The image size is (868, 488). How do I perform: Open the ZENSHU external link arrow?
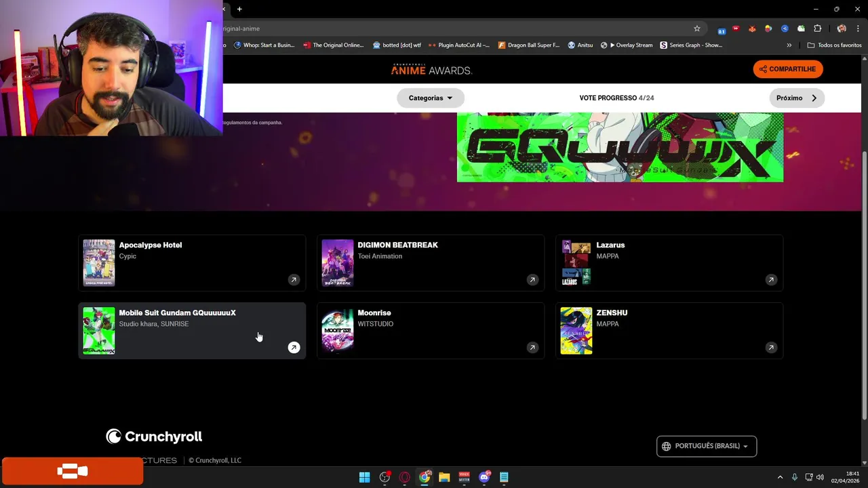[771, 348]
